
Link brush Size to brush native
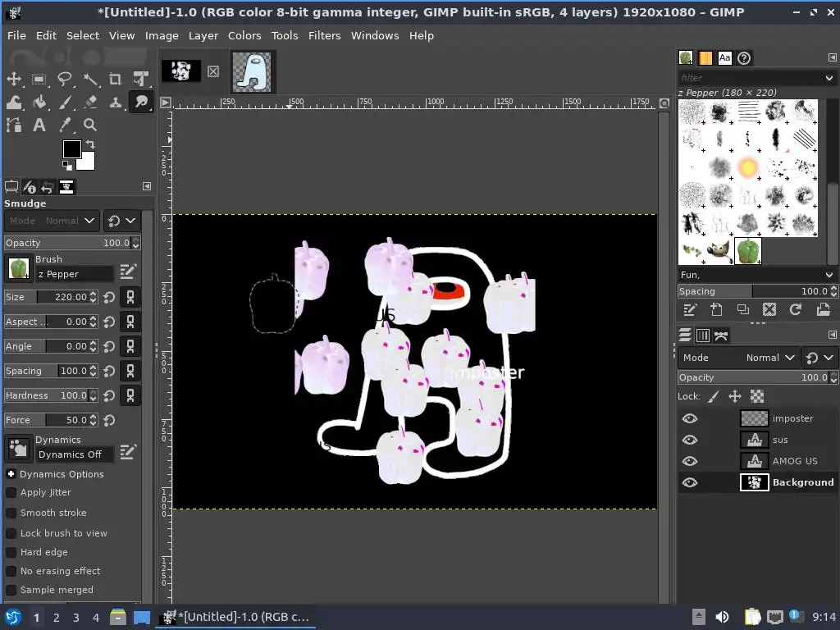(x=130, y=297)
